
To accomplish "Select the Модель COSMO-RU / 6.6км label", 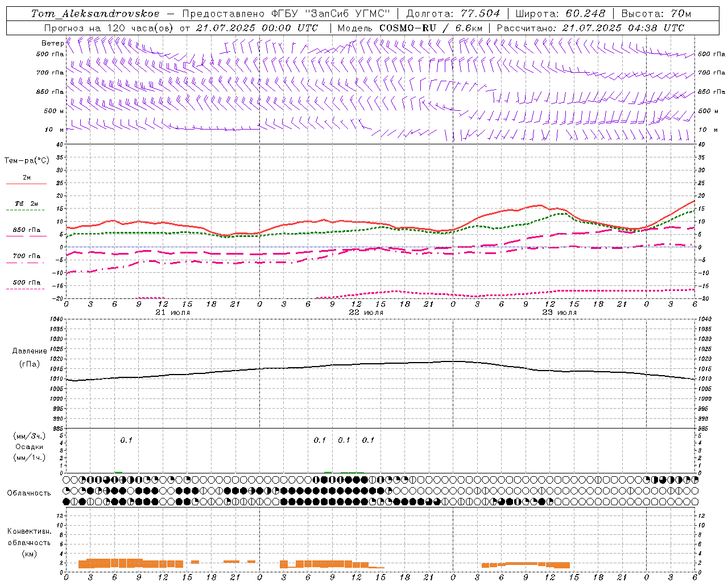I will 410,28.
